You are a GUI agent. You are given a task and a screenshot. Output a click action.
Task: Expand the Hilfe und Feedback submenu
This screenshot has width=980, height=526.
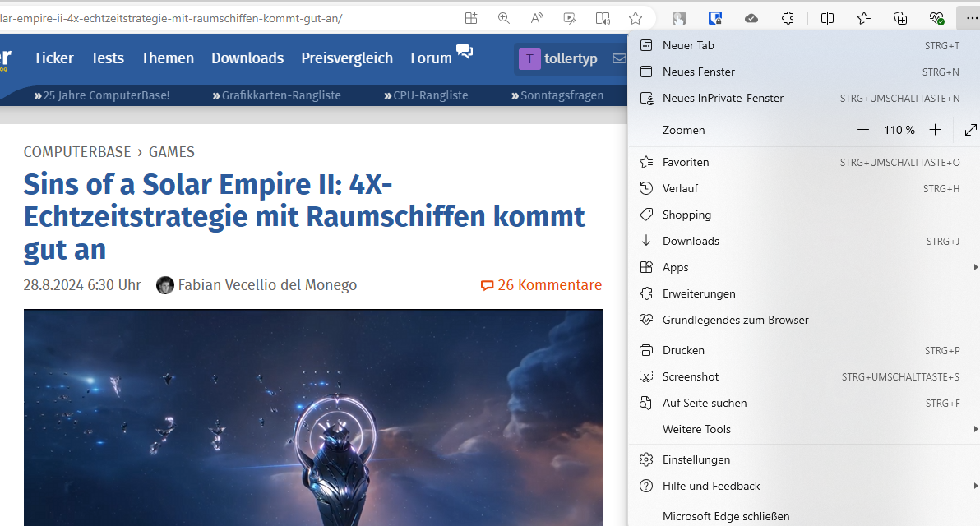[x=804, y=486]
